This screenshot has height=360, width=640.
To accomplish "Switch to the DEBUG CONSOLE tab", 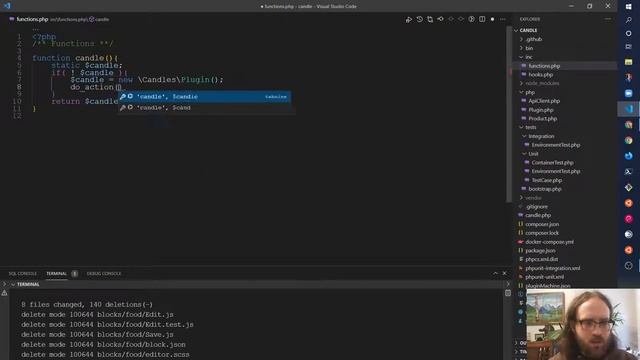I will click(104, 273).
